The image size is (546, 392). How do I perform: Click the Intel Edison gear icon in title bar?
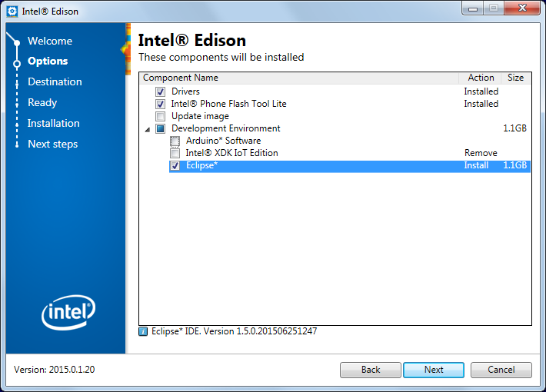(12, 12)
